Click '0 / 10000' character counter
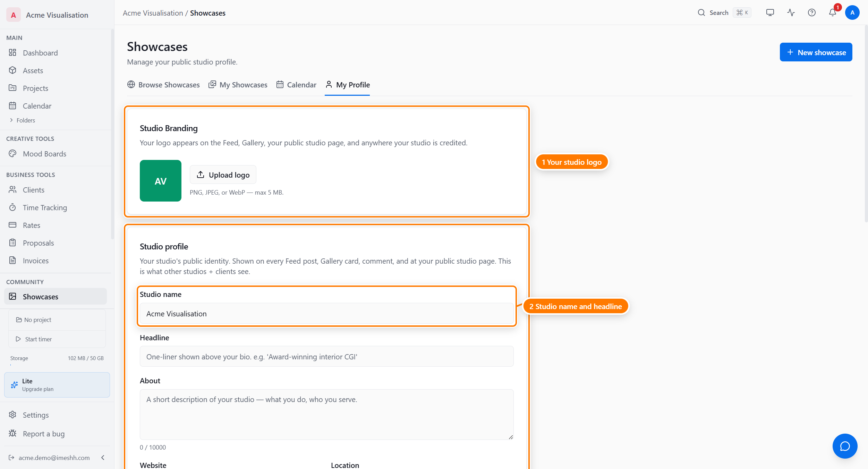This screenshot has width=868, height=469. 153,447
